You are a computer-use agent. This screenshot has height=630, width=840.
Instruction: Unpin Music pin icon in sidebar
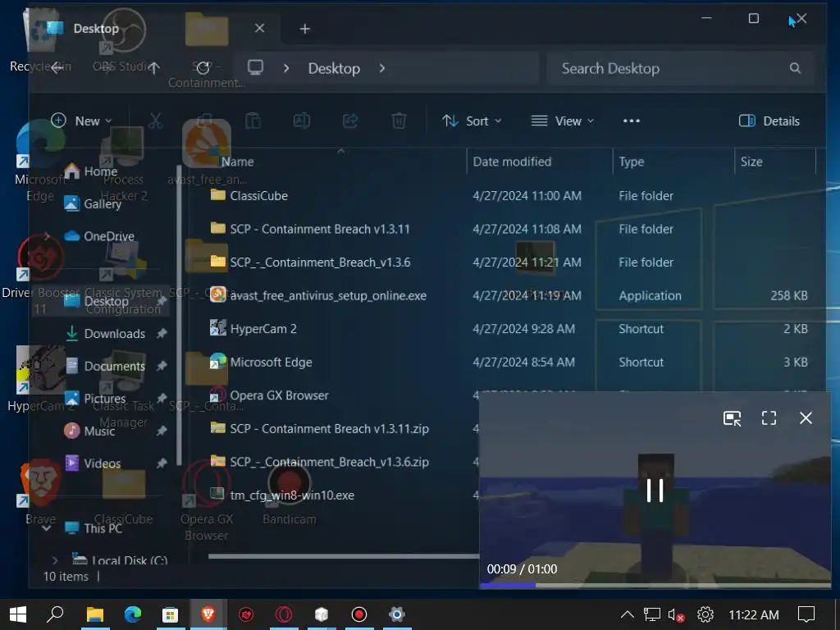click(162, 431)
